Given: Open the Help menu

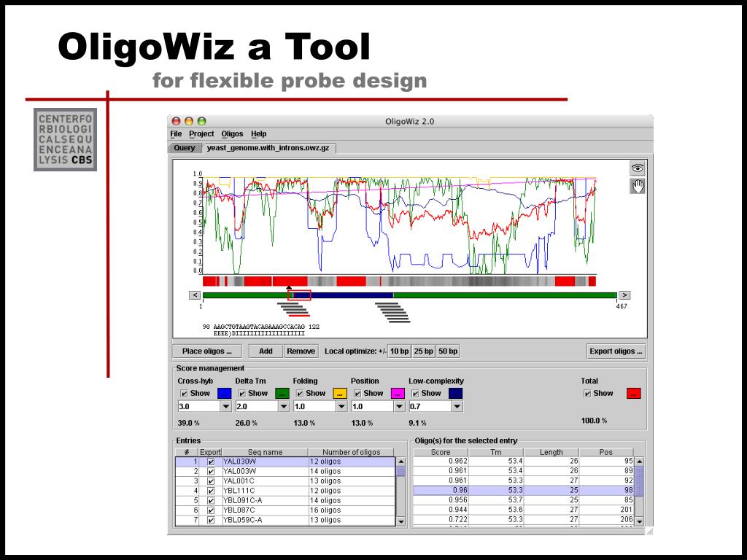Looking at the screenshot, I should [x=259, y=134].
